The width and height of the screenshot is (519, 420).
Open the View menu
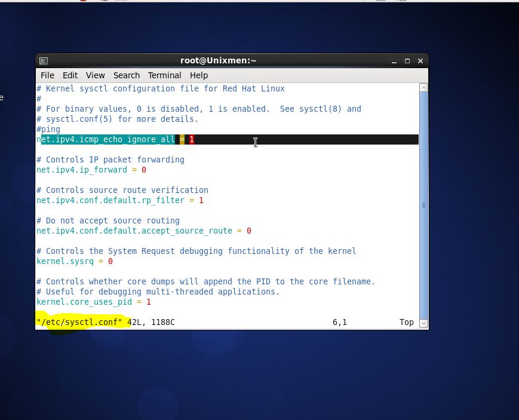pyautogui.click(x=96, y=75)
